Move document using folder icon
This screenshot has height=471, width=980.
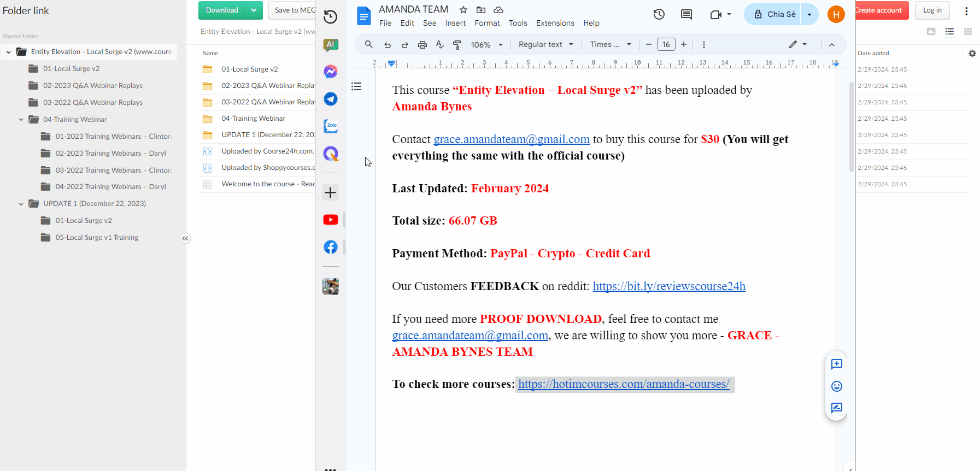481,10
